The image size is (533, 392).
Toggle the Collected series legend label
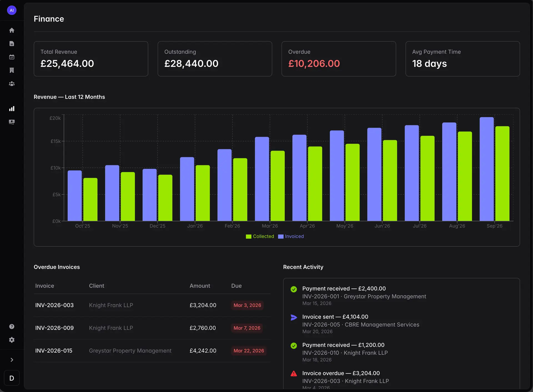[263, 236]
